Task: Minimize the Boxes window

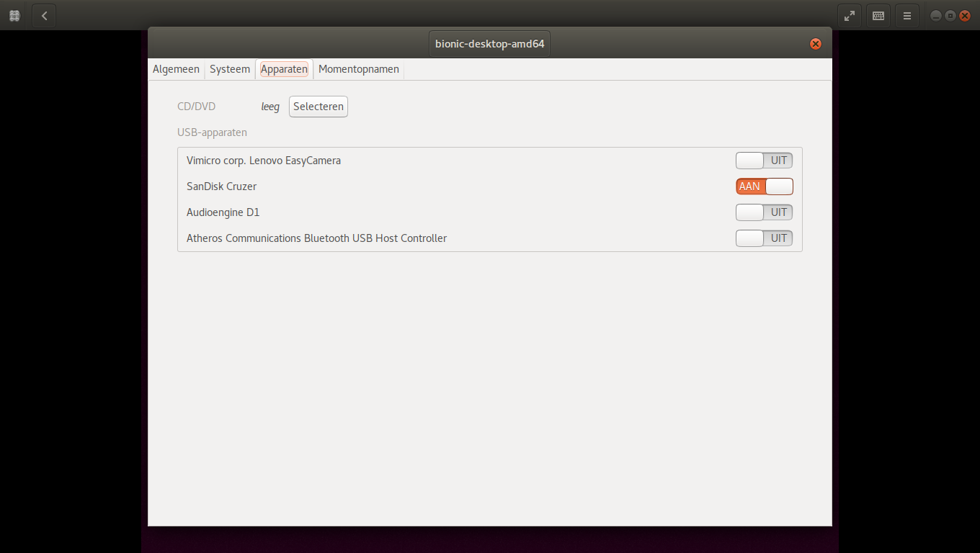Action: coord(936,15)
